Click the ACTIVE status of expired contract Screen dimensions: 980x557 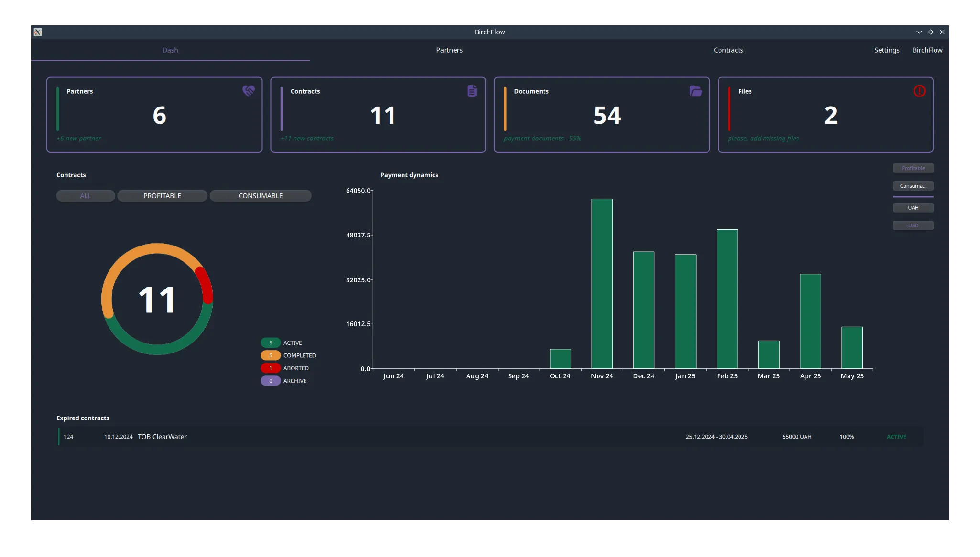tap(896, 437)
